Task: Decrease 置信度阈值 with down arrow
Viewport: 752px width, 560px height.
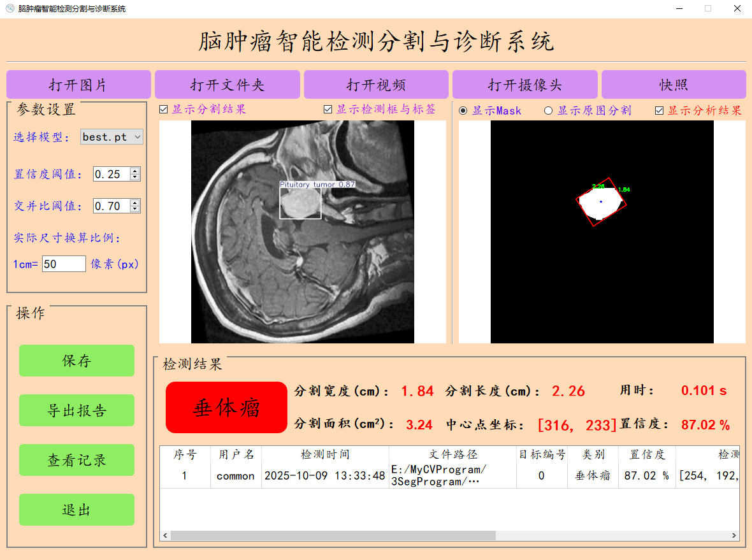Action: click(135, 177)
